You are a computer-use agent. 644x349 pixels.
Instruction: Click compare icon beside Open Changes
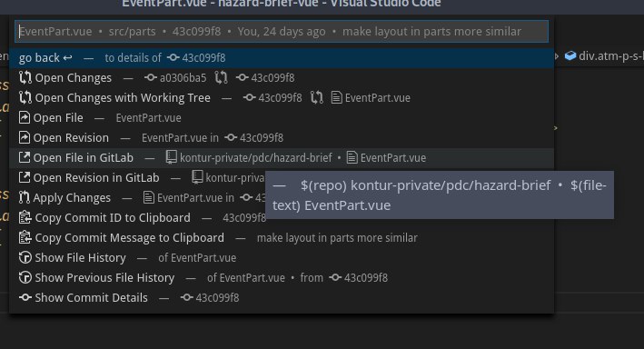pyautogui.click(x=25, y=77)
